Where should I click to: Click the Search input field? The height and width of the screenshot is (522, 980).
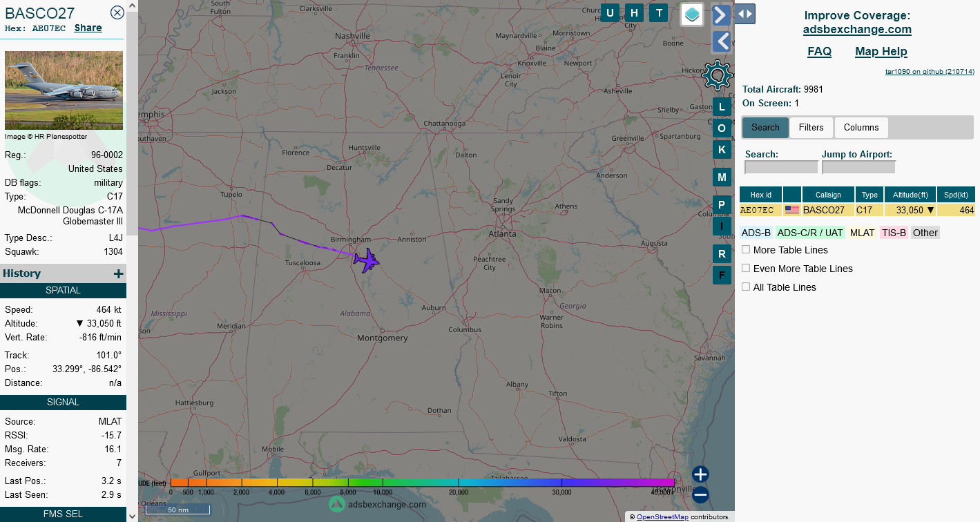[x=781, y=167]
